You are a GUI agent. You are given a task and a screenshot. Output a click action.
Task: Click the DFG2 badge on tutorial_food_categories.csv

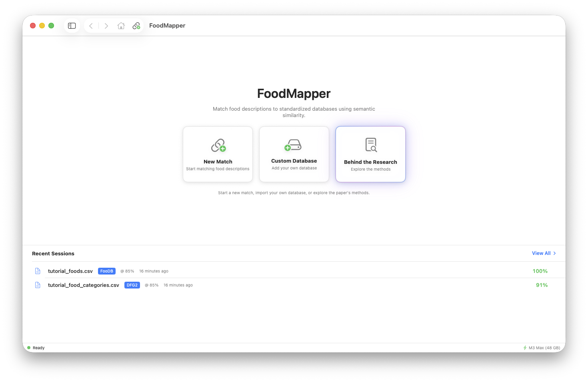click(132, 285)
